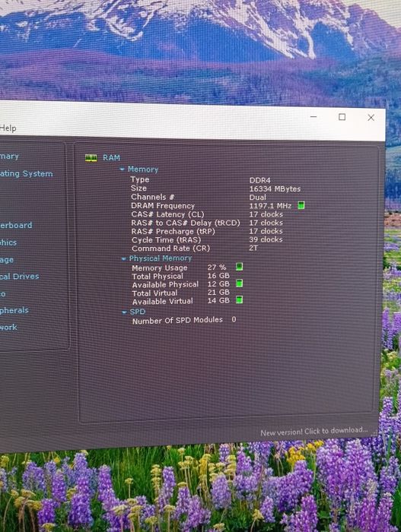
Task: Click the Physical Memory section heading
Action: pos(161,258)
